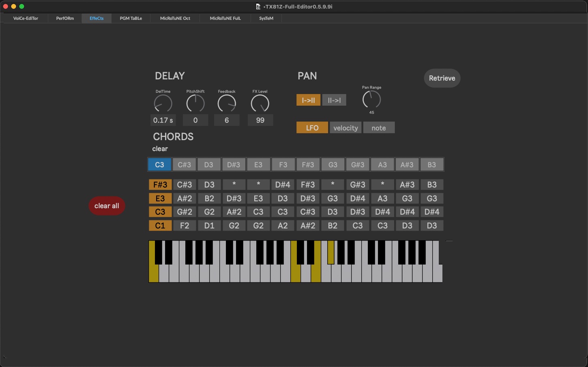Select note as pan source
The width and height of the screenshot is (588, 367).
pyautogui.click(x=379, y=128)
